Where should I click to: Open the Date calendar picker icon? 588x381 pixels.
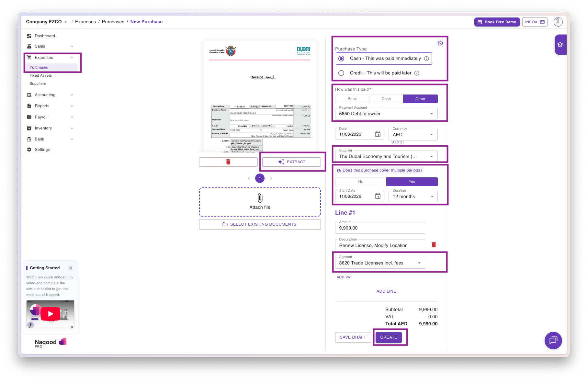tap(378, 134)
